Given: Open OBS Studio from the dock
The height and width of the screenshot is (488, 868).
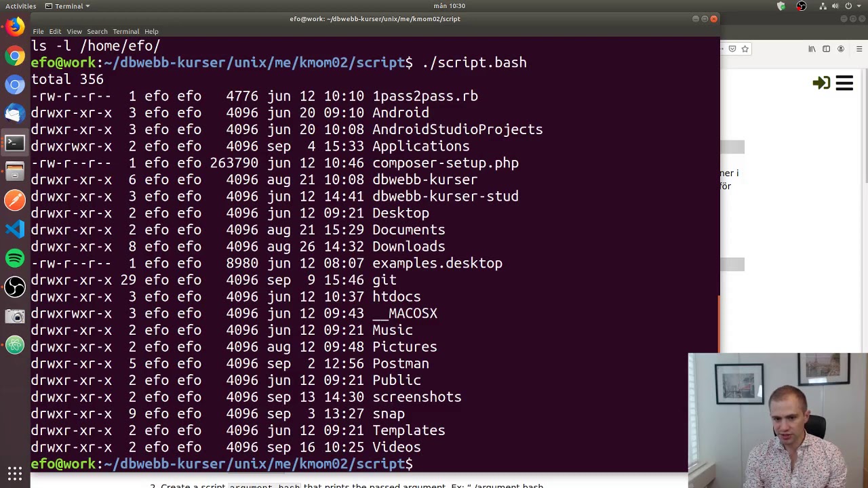Looking at the screenshot, I should pyautogui.click(x=15, y=287).
